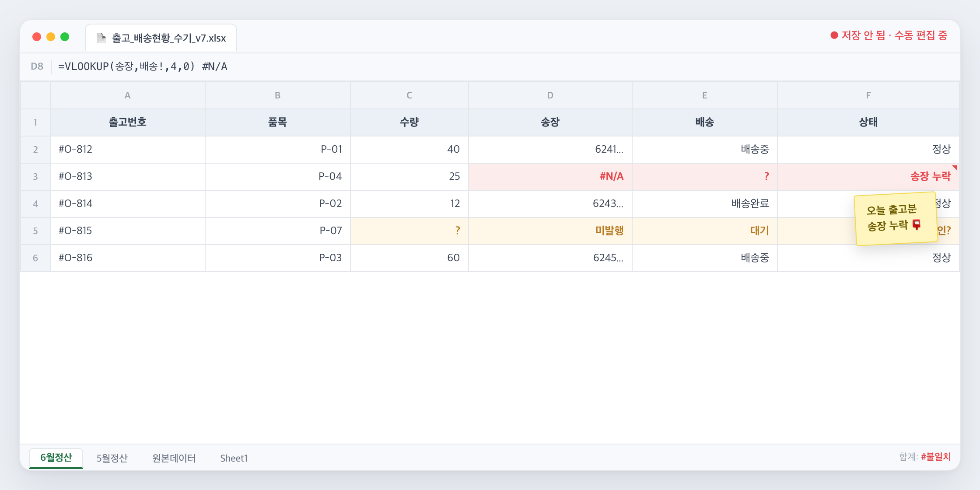Select column C header

(x=409, y=95)
